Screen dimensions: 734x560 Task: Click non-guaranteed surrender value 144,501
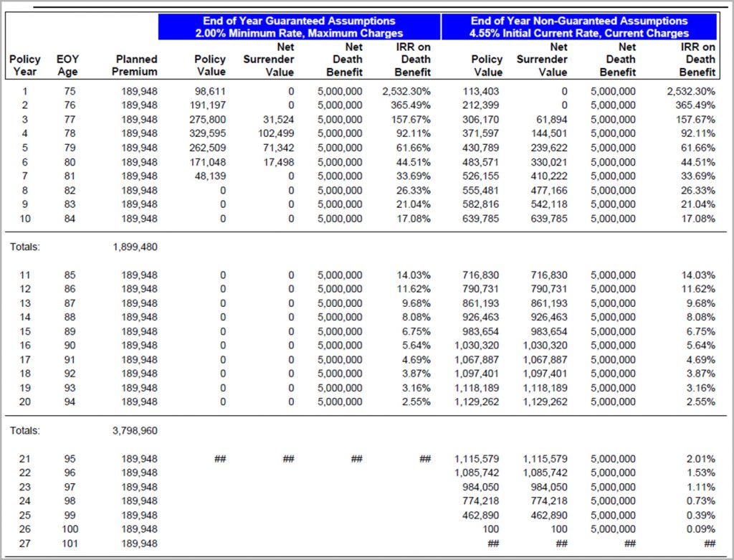550,133
